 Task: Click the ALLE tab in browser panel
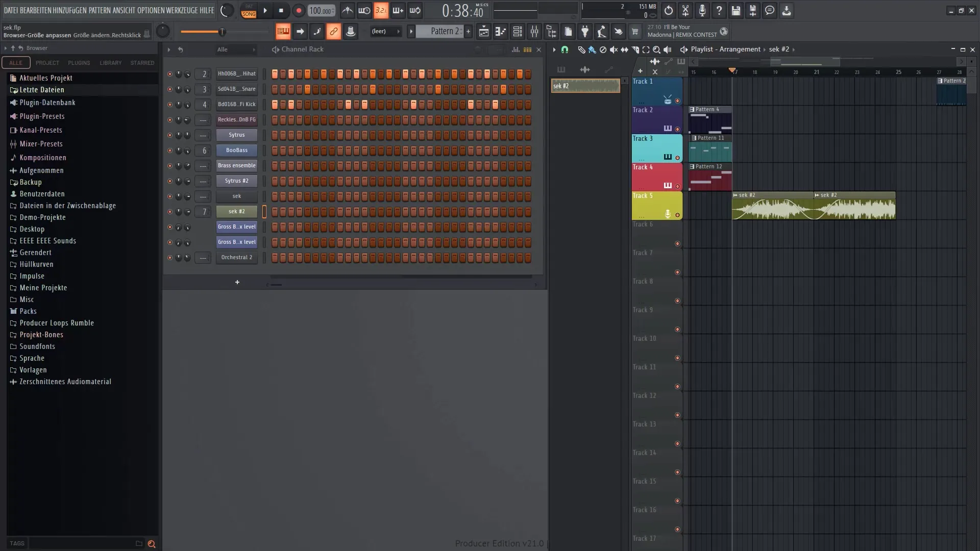click(15, 63)
